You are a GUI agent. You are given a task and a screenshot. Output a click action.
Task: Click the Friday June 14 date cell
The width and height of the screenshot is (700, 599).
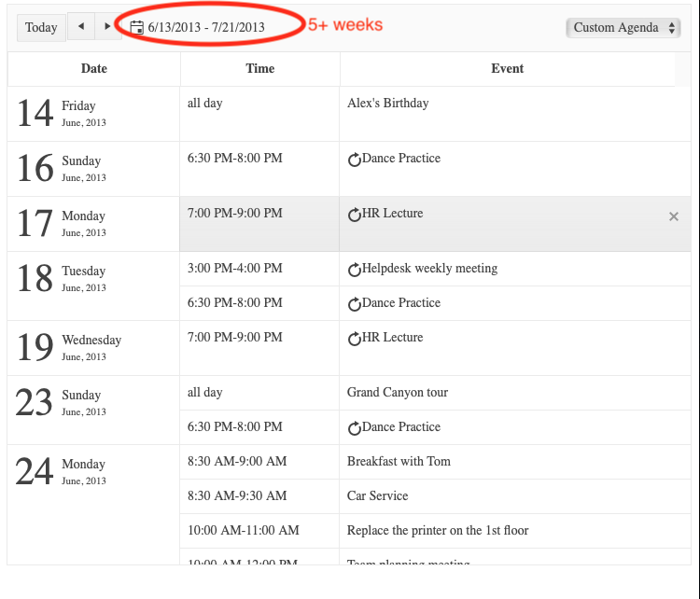(x=93, y=114)
